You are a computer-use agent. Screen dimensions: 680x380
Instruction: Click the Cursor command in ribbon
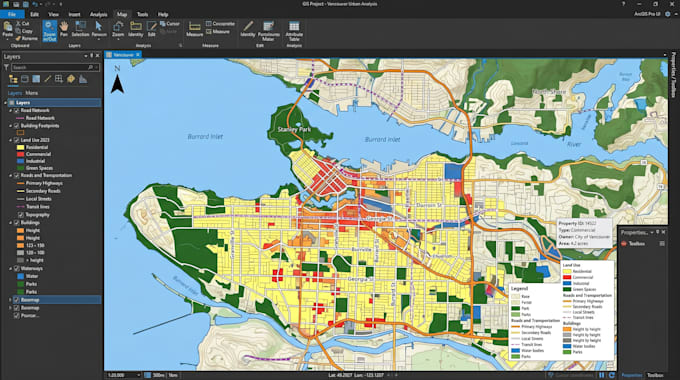[170, 24]
